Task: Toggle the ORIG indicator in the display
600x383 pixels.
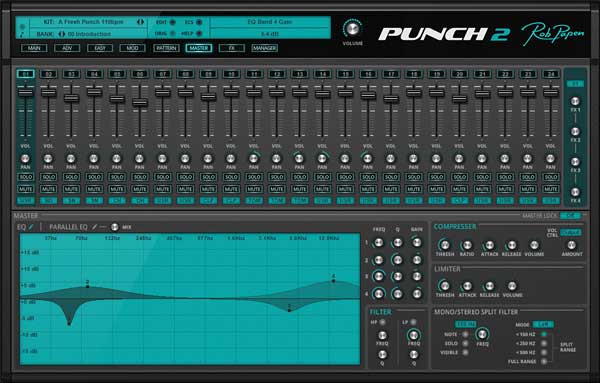Action: 172,33
